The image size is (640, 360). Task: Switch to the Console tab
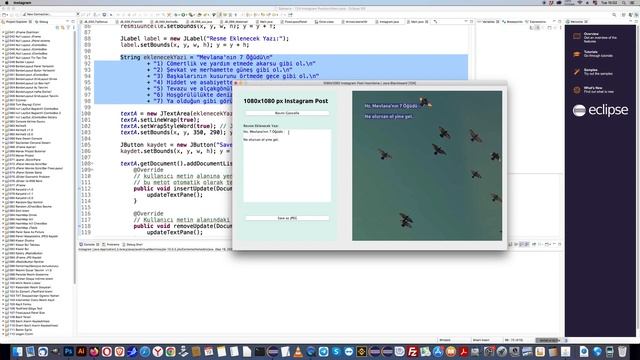89,244
